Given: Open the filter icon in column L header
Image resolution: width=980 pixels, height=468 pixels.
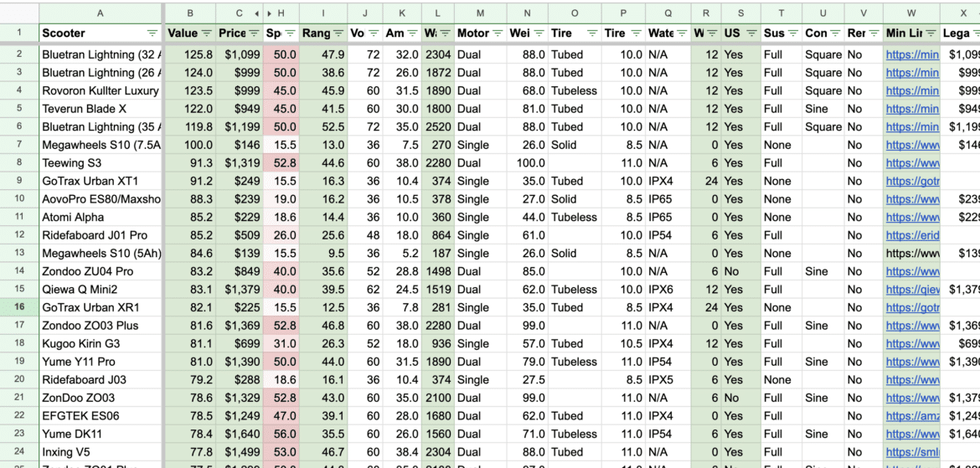Looking at the screenshot, I should pyautogui.click(x=445, y=33).
